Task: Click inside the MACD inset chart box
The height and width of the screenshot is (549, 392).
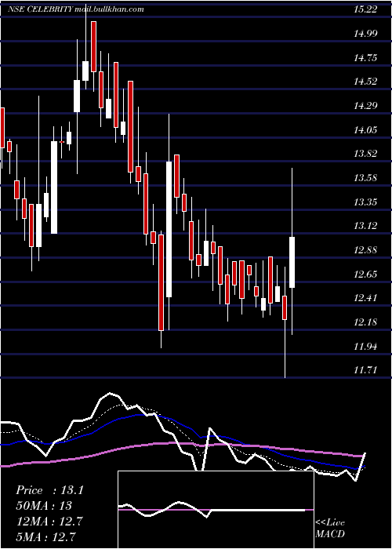Action: click(x=216, y=510)
